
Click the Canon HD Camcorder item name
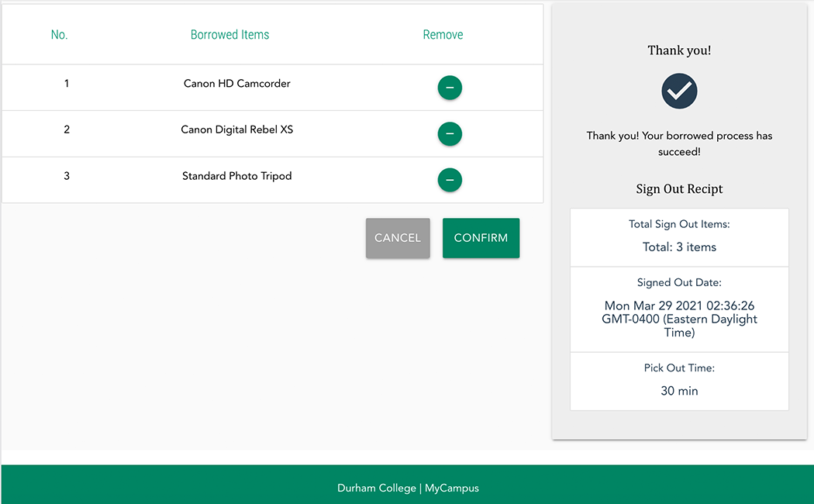click(236, 83)
